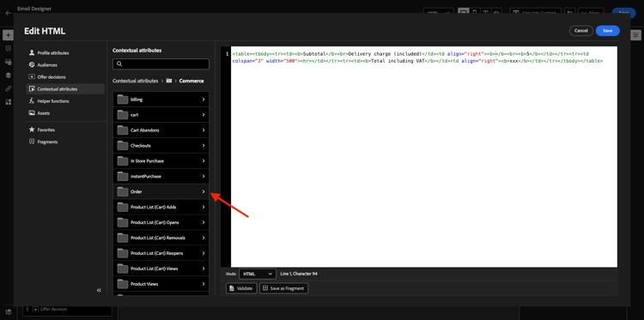Click the Save as Fragment button
This screenshot has height=320, width=644.
[284, 288]
